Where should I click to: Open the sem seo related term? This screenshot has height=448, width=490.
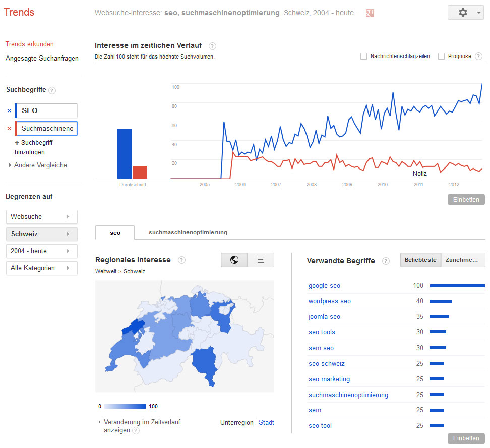(x=321, y=348)
